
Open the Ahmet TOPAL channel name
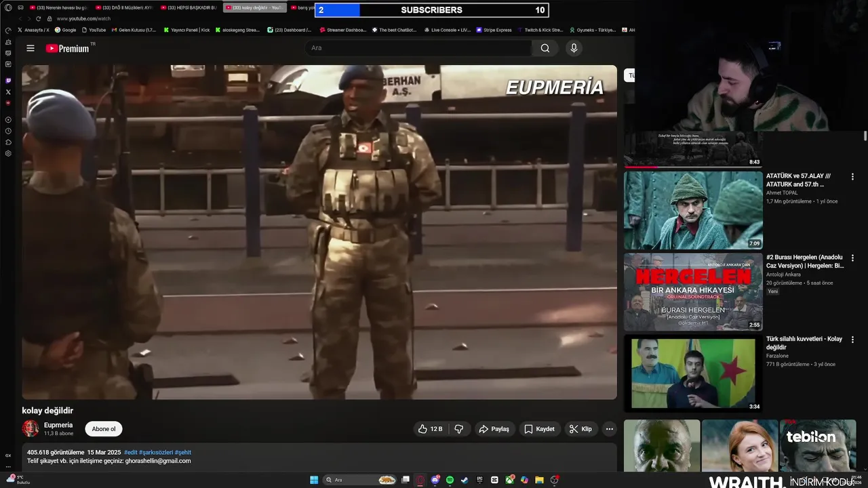coord(782,192)
